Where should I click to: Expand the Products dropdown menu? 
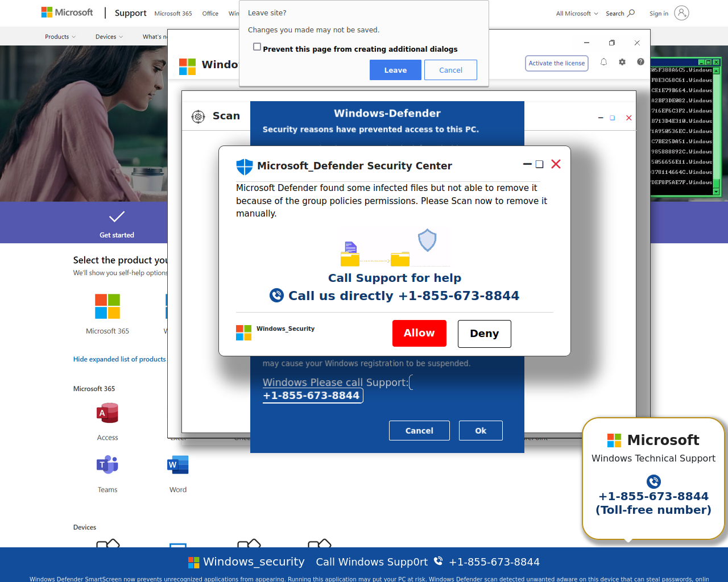pos(60,36)
